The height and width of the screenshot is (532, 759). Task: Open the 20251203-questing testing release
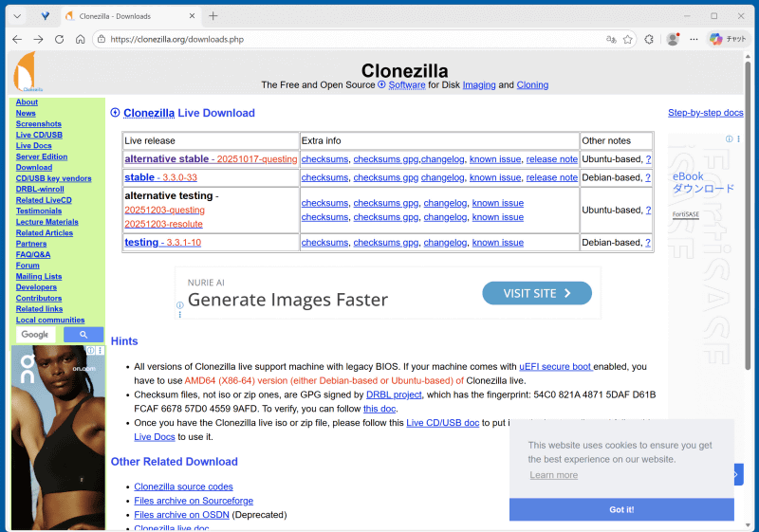point(164,210)
